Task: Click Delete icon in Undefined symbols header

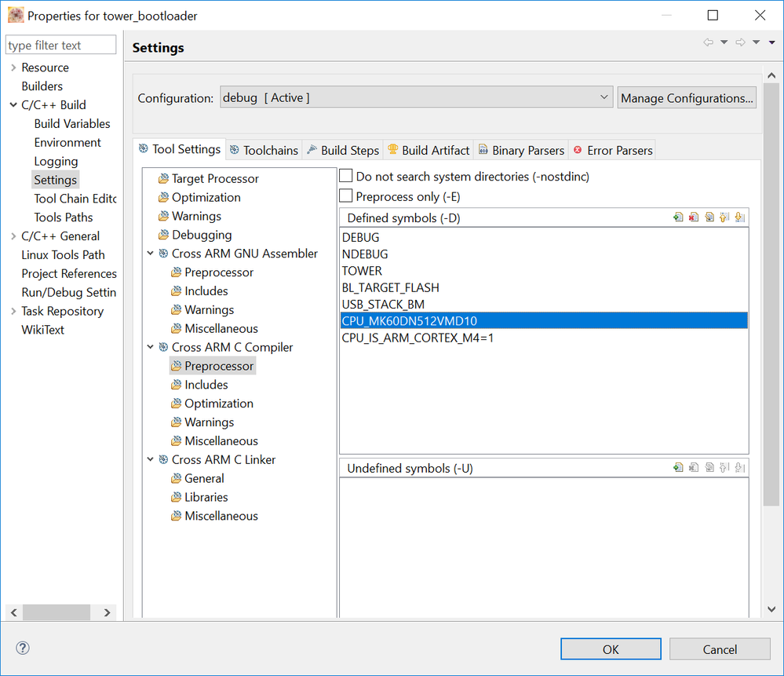Action: tap(694, 467)
